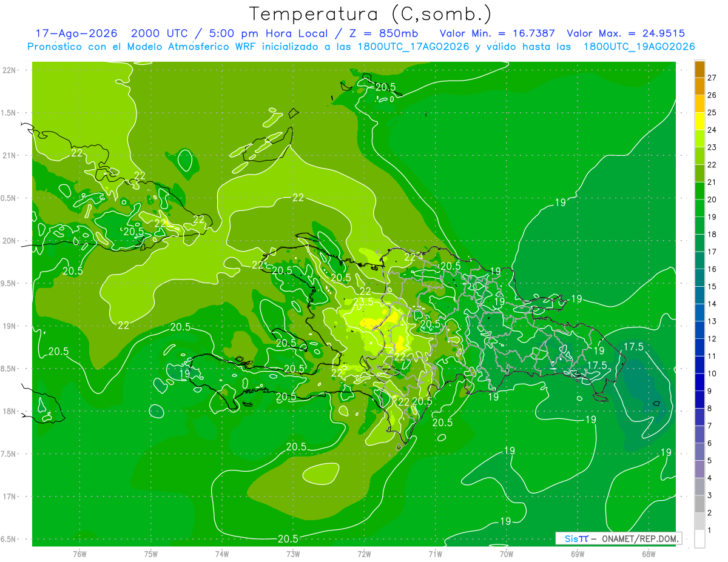
Task: Click the '18N' latitude axis label
Action: point(9,411)
